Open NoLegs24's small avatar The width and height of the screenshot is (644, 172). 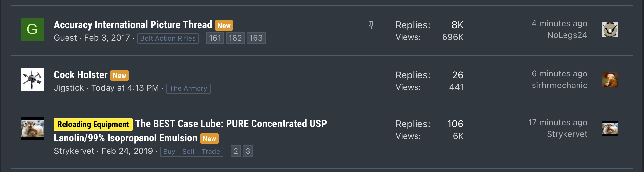click(x=610, y=30)
